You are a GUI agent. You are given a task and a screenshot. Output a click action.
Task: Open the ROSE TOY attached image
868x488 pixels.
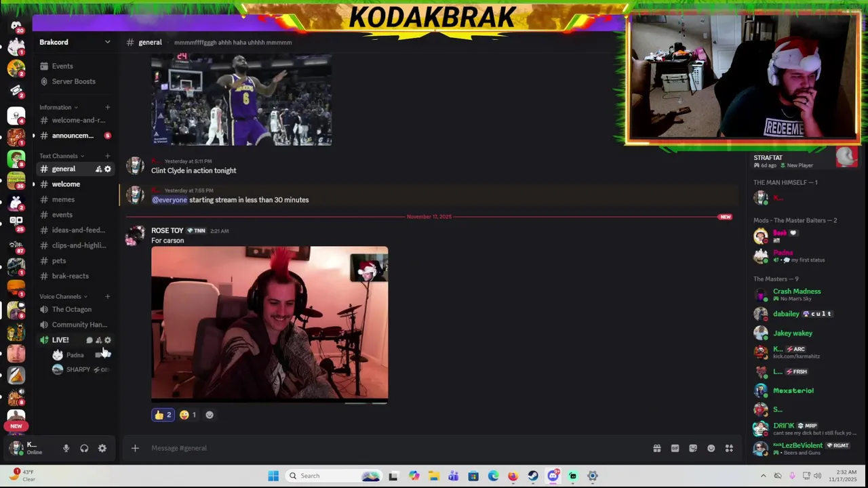[270, 324]
